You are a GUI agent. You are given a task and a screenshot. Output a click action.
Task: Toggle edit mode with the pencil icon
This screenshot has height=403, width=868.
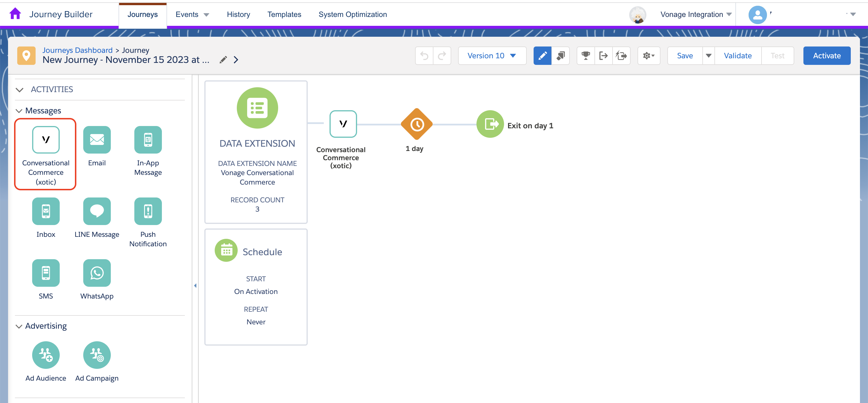click(542, 56)
